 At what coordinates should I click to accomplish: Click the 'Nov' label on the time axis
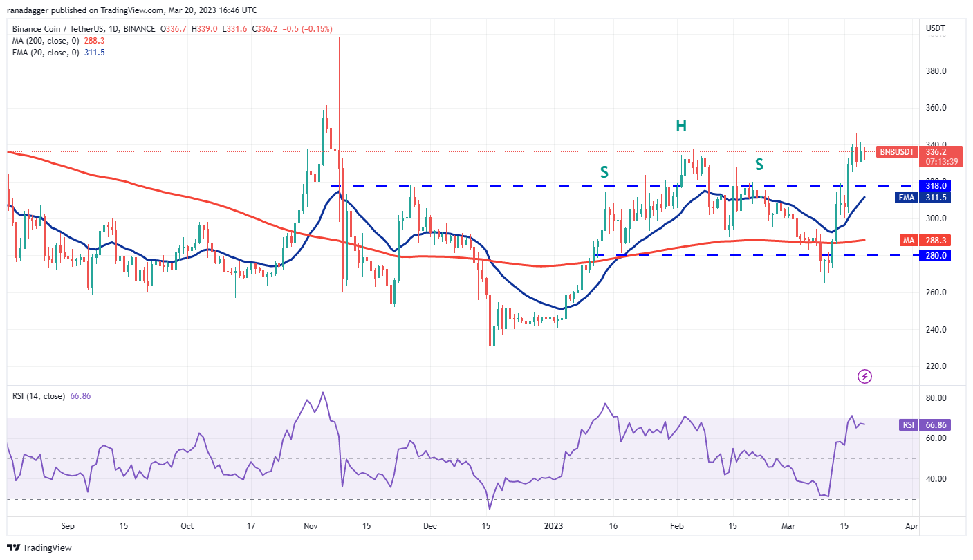tap(310, 525)
